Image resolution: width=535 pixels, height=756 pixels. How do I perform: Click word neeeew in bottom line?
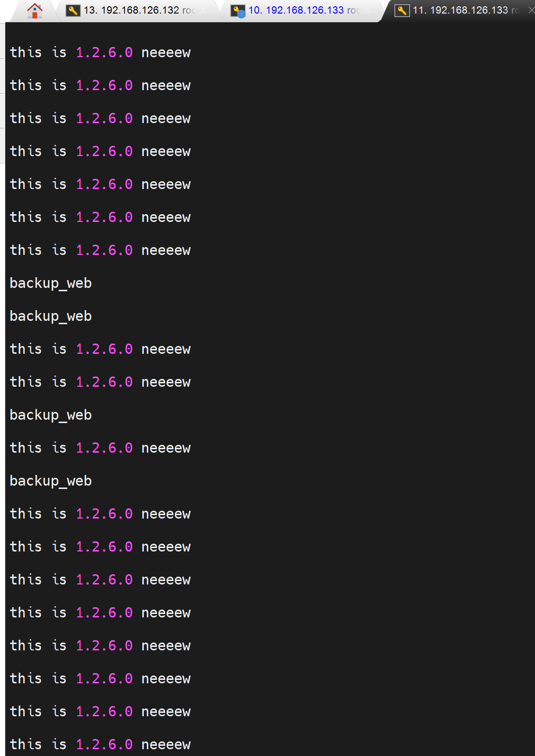coord(166,744)
